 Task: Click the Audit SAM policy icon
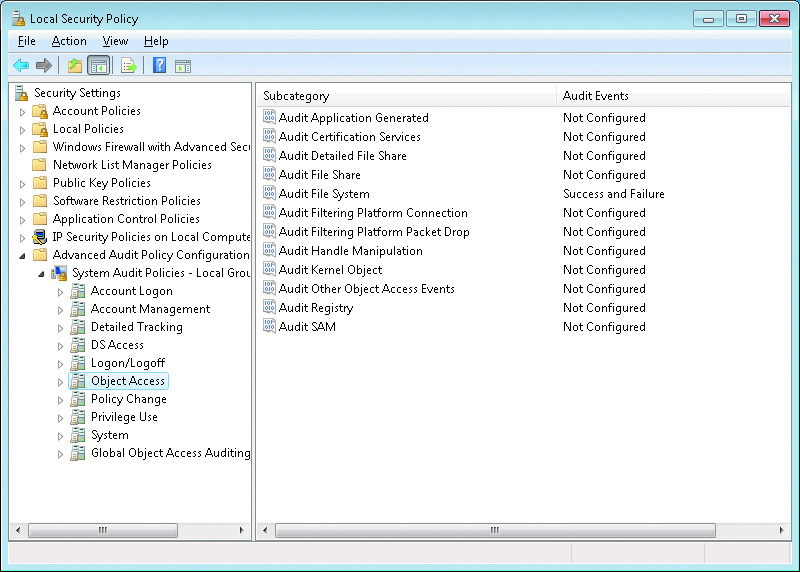[x=269, y=326]
